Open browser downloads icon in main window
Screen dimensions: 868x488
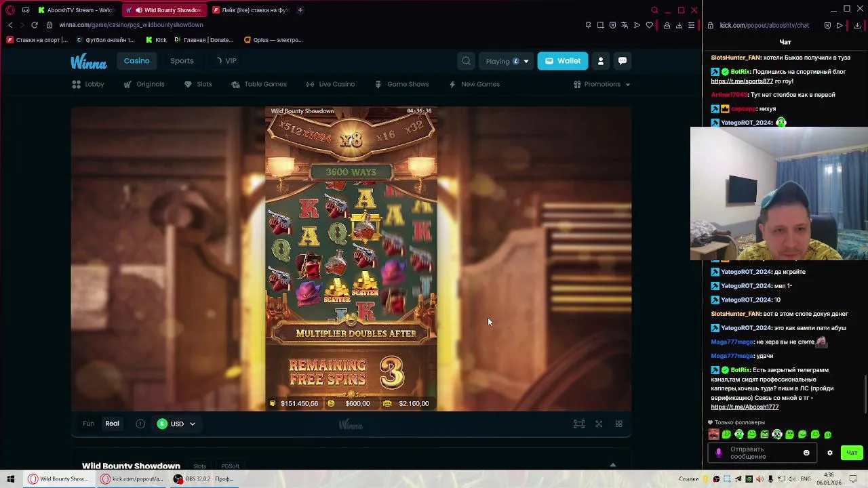[x=679, y=25]
